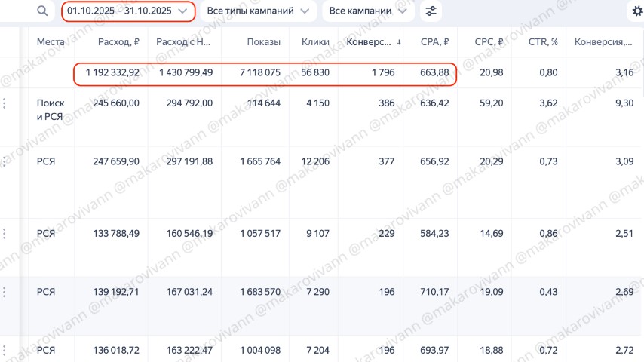Click the CTR, % column header
The height and width of the screenshot is (362, 644).
point(541,42)
